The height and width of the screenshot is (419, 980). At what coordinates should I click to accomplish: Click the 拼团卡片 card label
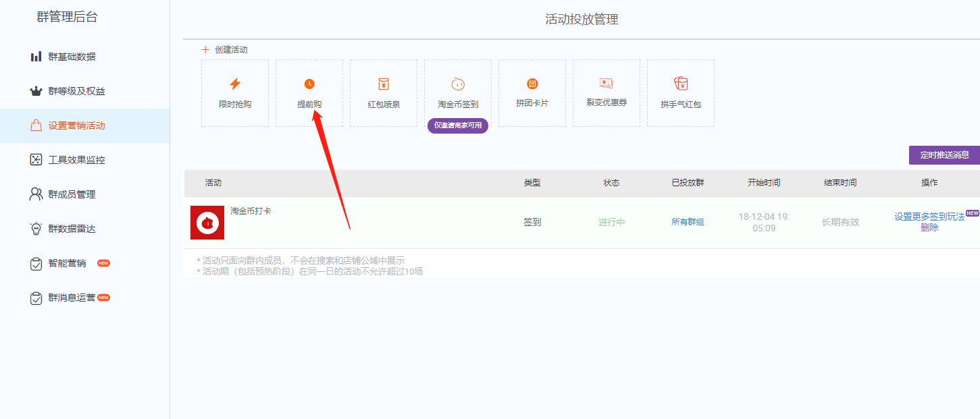[x=532, y=104]
